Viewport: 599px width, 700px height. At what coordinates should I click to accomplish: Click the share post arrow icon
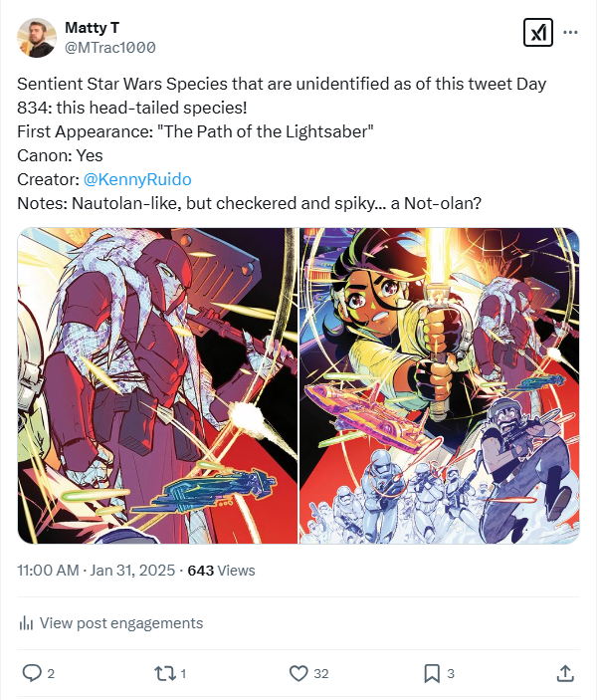[564, 673]
